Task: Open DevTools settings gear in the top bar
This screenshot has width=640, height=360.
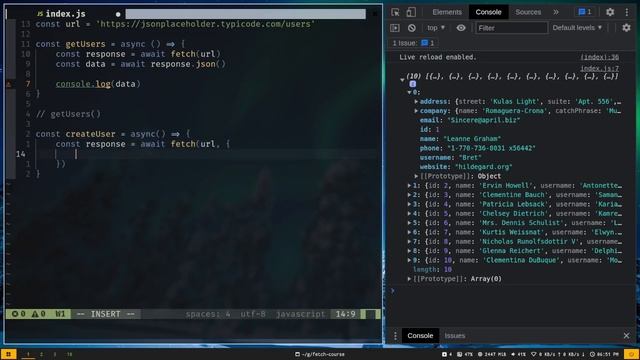Action: (x=610, y=12)
